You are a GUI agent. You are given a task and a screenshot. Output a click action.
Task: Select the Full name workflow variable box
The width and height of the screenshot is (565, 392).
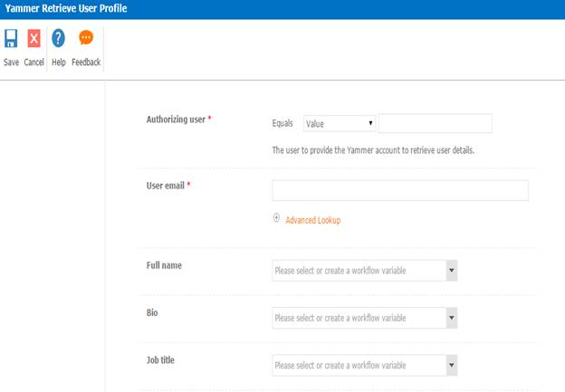(359, 271)
